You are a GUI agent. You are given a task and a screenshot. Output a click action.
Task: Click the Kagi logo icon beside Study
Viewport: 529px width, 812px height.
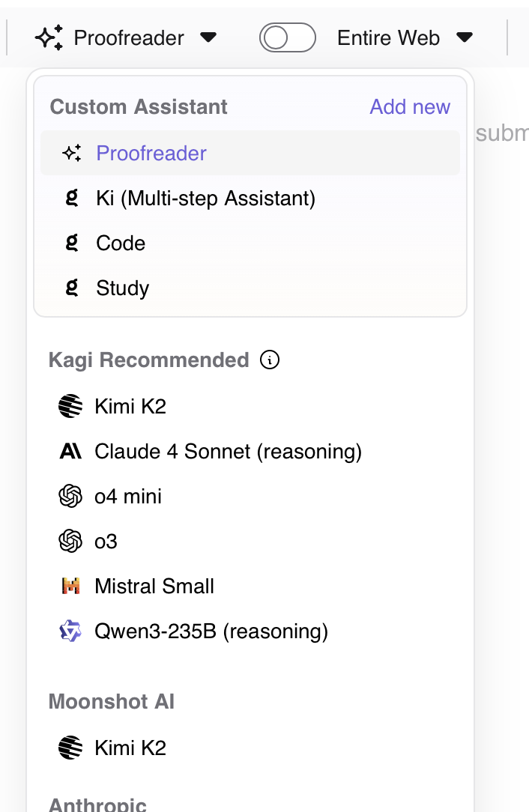(x=72, y=288)
